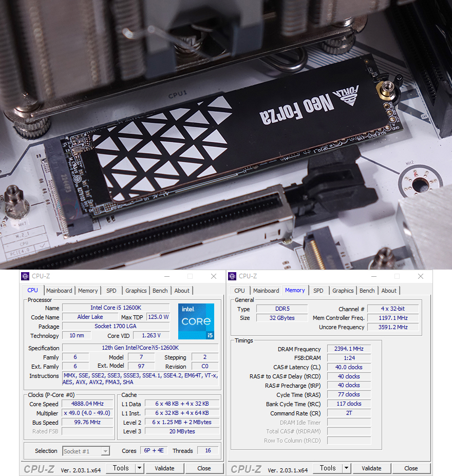Click the Name field 'Intel Core i5 12600K'

click(116, 308)
